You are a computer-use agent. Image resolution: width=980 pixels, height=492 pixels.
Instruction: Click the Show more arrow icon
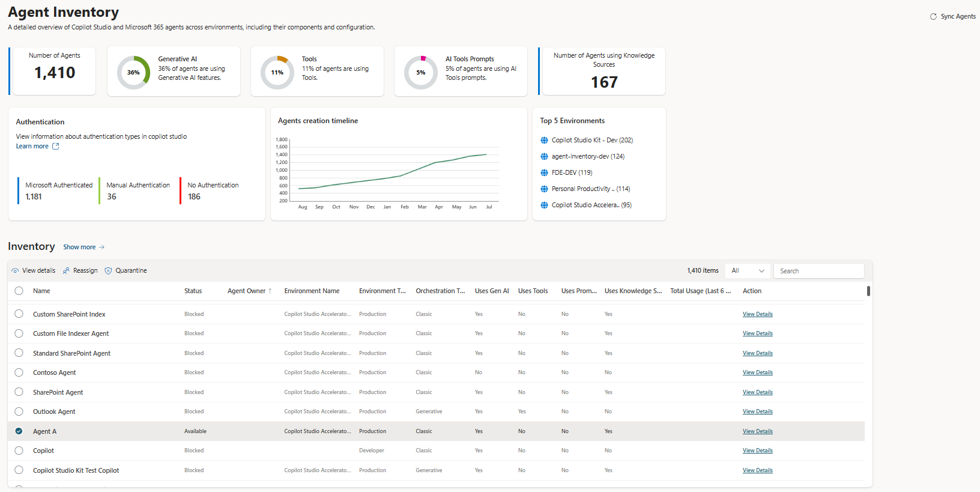coord(102,247)
